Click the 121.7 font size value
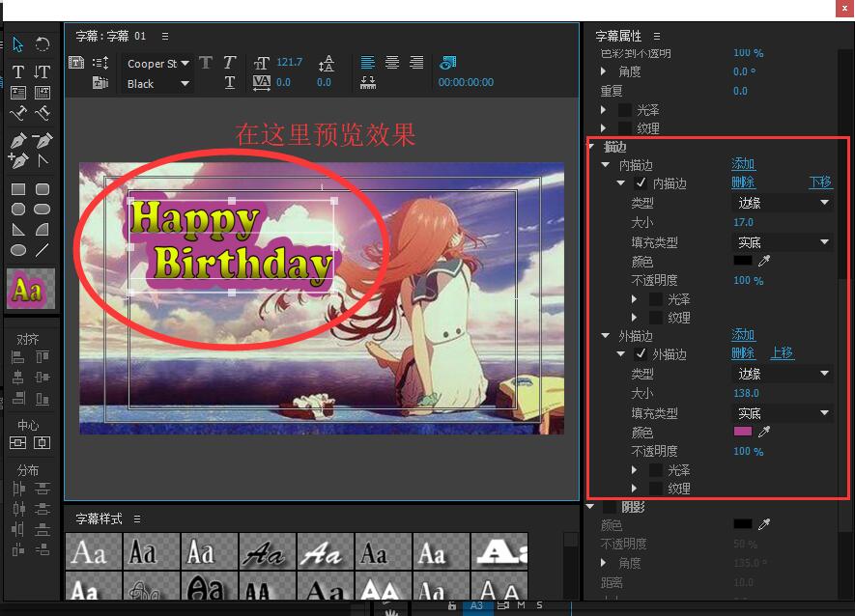Viewport: 855px width, 616px height. coord(290,62)
